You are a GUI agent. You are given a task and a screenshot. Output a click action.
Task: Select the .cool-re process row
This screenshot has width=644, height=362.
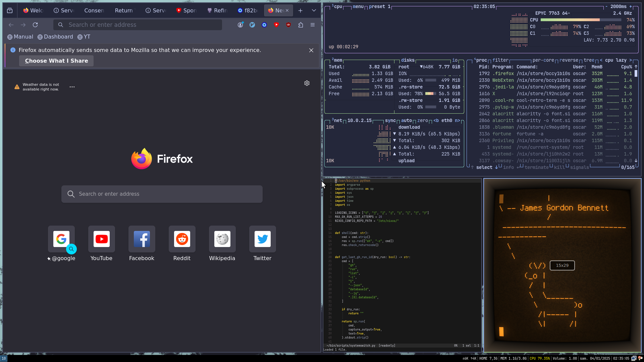[555, 101]
